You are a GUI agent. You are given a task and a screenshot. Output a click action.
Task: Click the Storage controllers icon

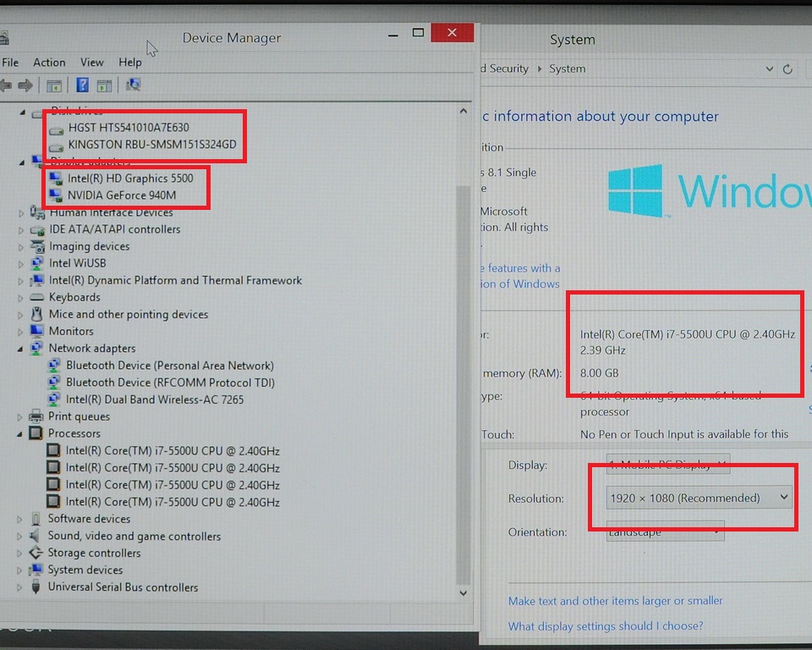(x=36, y=553)
